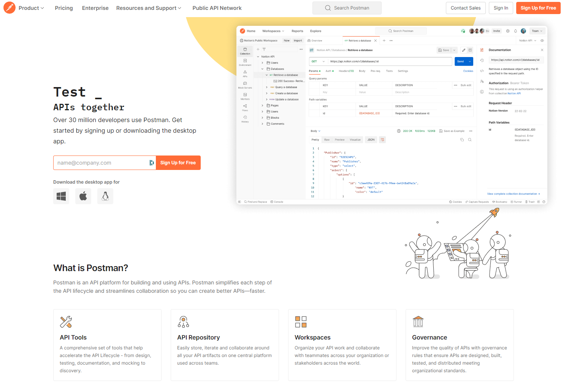Click the pencil edit icon beside Save
The image size is (566, 392).
pos(464,50)
